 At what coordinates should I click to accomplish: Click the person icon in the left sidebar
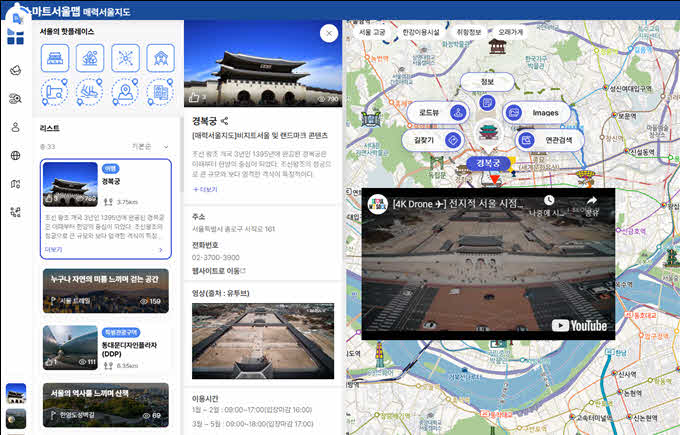pos(15,127)
